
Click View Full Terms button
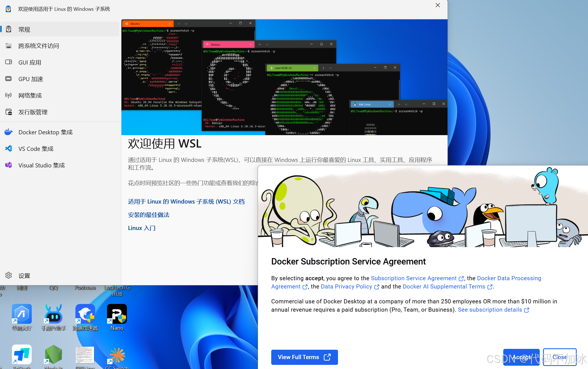pyautogui.click(x=304, y=357)
